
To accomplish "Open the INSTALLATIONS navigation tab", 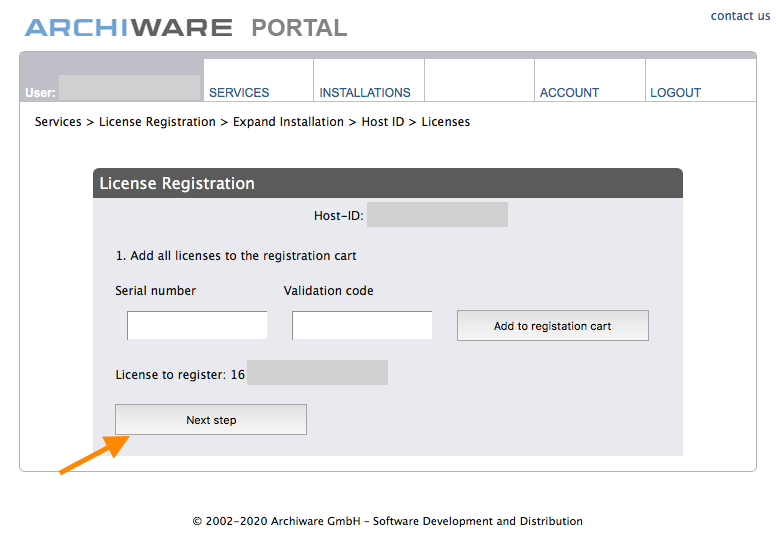I will click(x=369, y=80).
